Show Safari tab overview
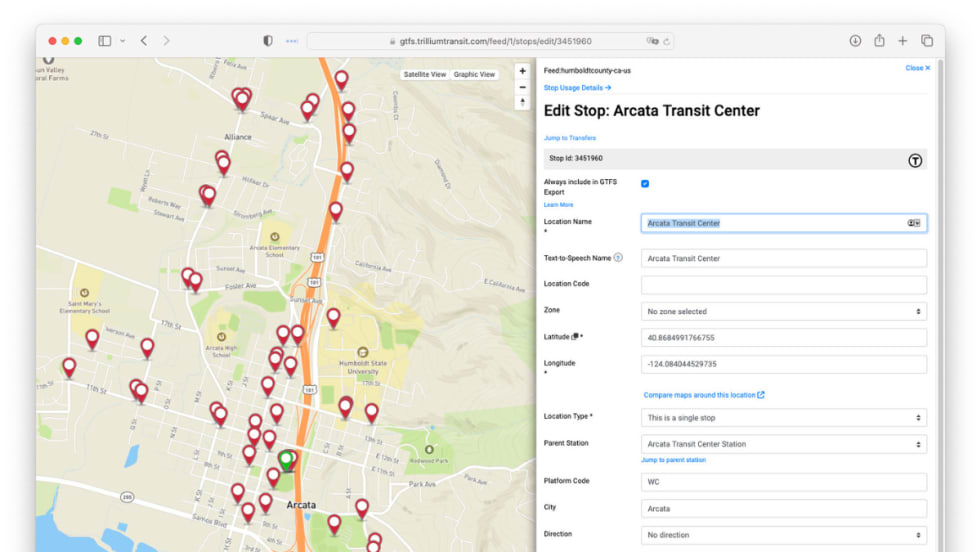This screenshot has height=552, width=980. (927, 41)
